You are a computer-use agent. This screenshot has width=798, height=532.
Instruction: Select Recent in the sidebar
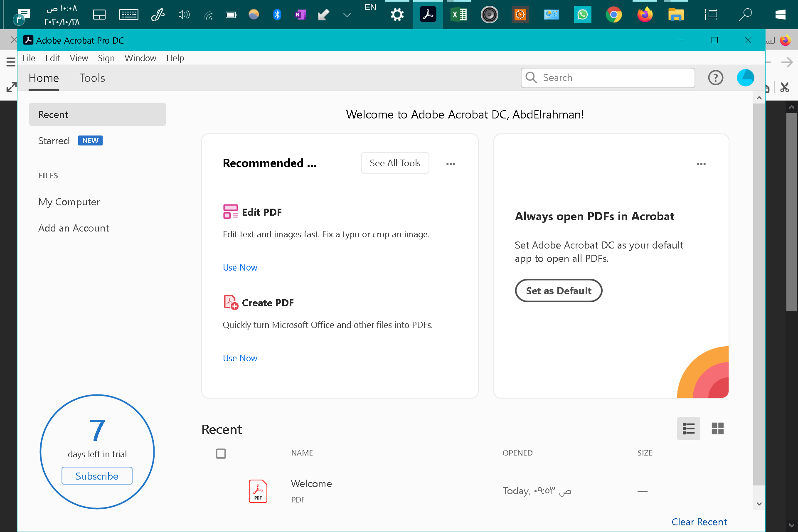[97, 114]
